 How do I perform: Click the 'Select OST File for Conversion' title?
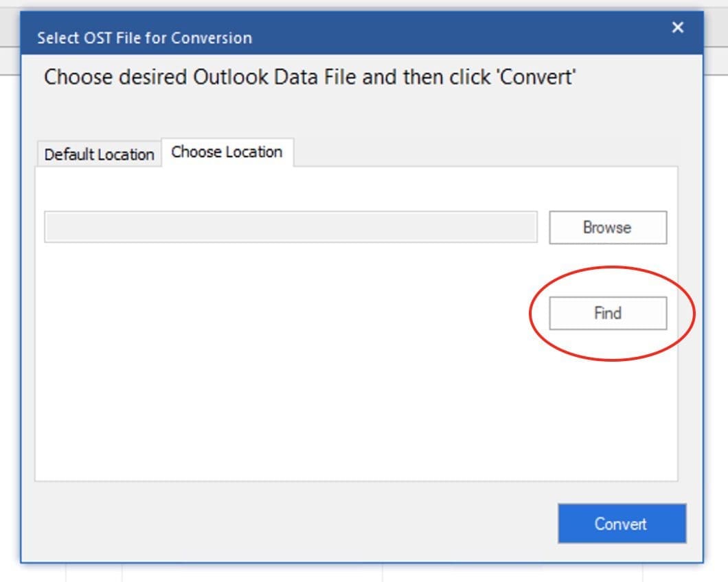coord(144,38)
